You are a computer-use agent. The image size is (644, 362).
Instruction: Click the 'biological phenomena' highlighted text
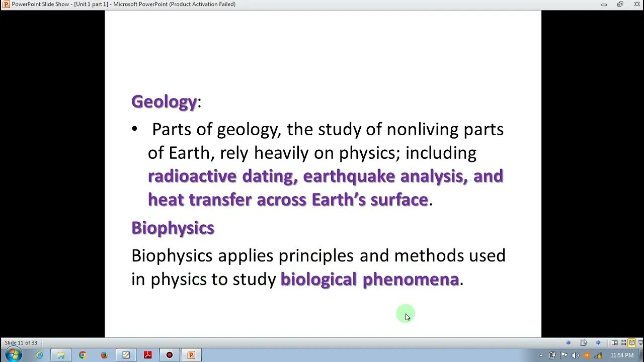tap(370, 279)
